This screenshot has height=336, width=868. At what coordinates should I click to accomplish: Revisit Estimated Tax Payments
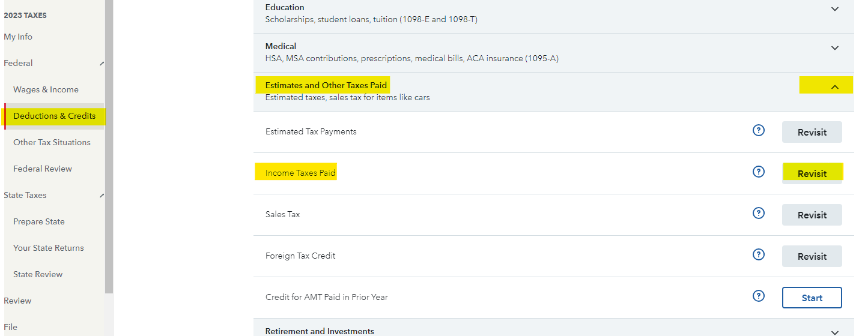coord(812,132)
